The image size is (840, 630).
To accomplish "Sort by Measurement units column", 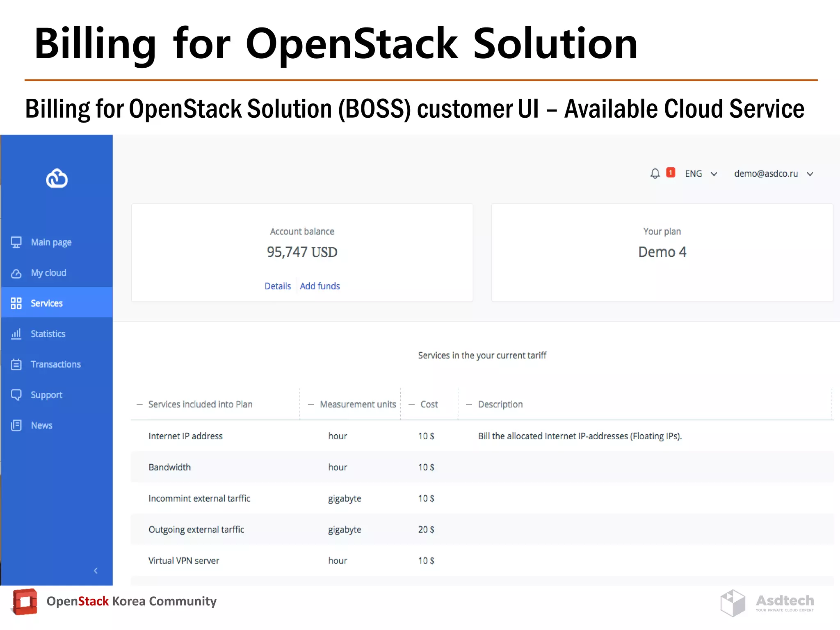I will 358,404.
